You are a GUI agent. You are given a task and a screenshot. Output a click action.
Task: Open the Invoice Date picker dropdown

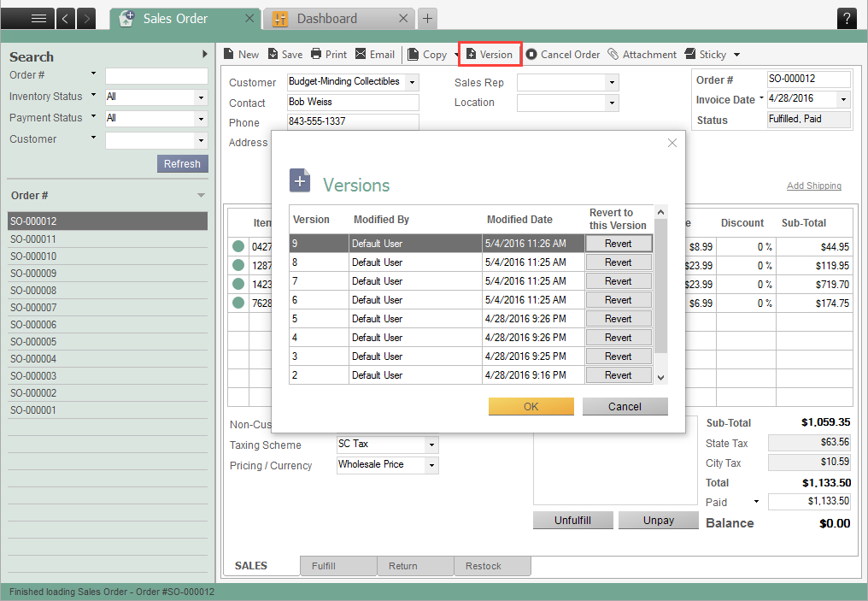(843, 100)
